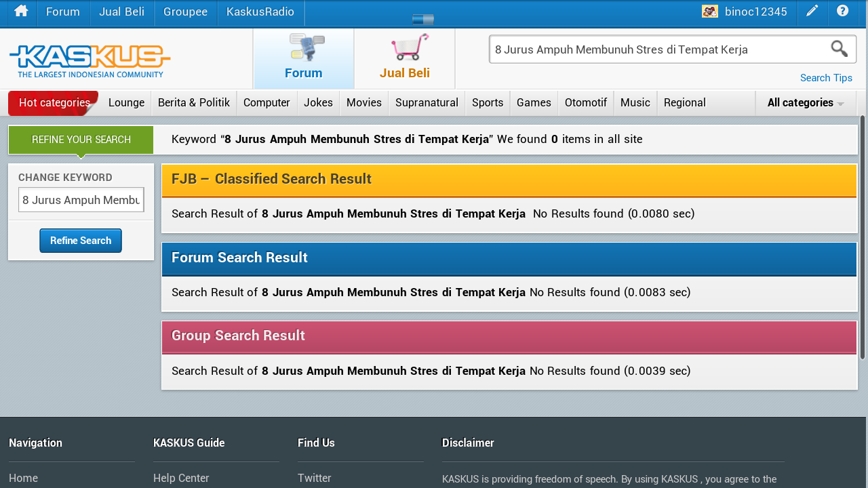
Task: Click the KASKUS logo
Action: point(90,60)
